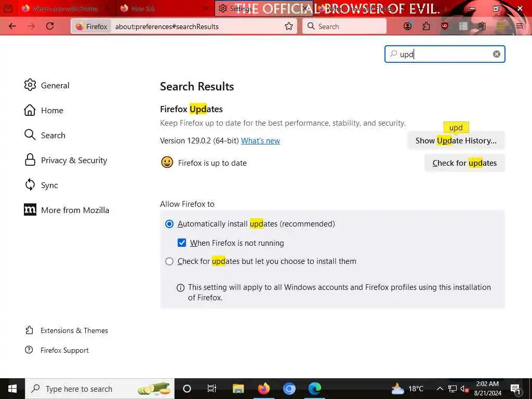The width and height of the screenshot is (532, 399).
Task: Select Automatically install updates option
Action: tap(169, 224)
